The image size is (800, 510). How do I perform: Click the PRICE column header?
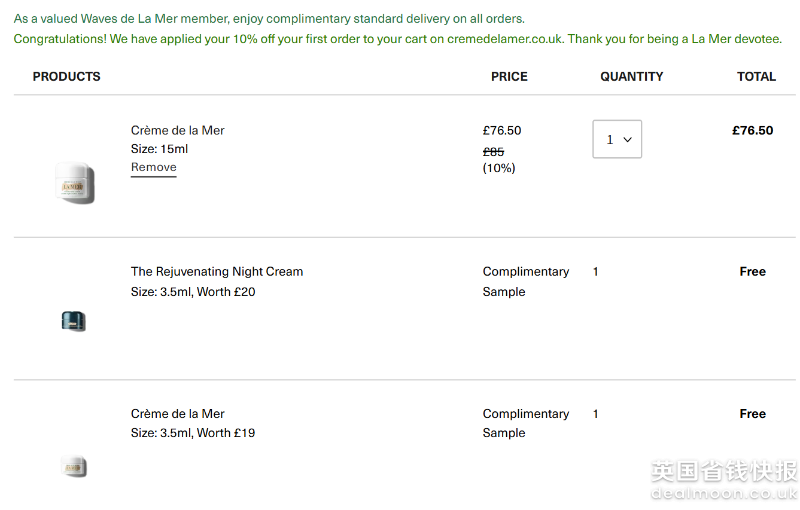tap(509, 76)
